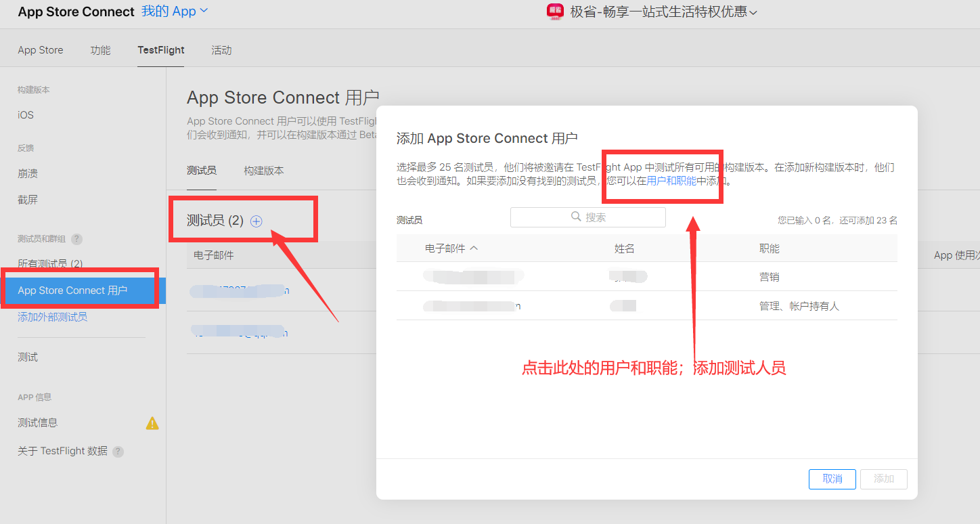
Task: Click the help icon beside 关于 TestFlight 数据
Action: pos(118,452)
